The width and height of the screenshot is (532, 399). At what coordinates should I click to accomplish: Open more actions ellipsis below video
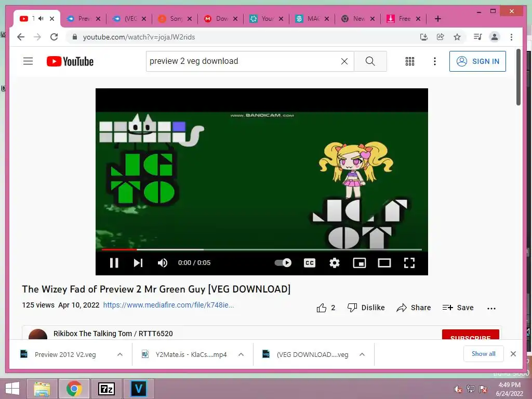tap(491, 308)
